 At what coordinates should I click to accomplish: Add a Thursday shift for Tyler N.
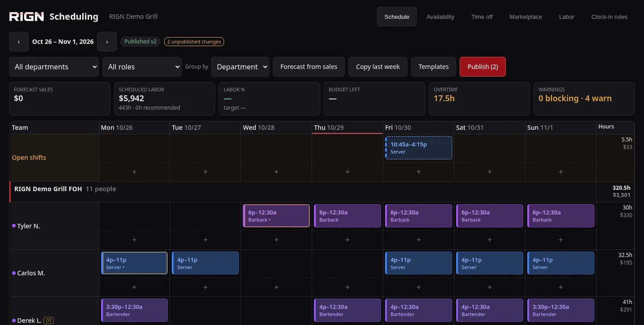click(x=347, y=240)
